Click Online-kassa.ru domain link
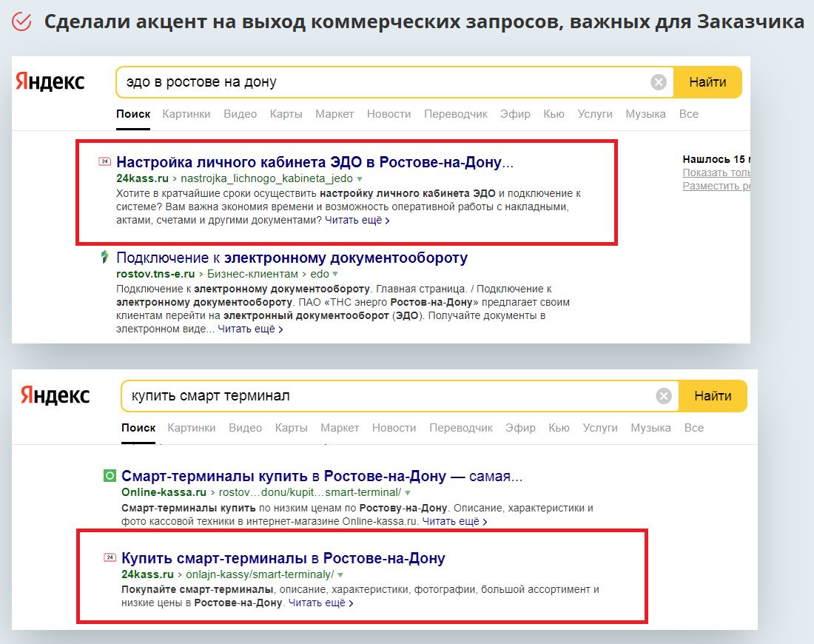Image resolution: width=814 pixels, height=644 pixels. point(164,492)
